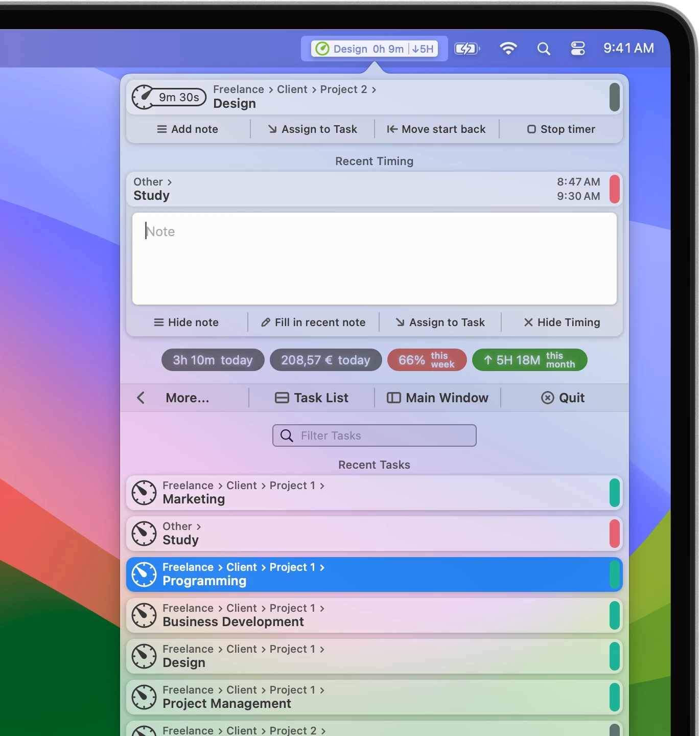Hide the Recent Timing entry with Hide Timing
The width and height of the screenshot is (700, 736).
point(561,323)
